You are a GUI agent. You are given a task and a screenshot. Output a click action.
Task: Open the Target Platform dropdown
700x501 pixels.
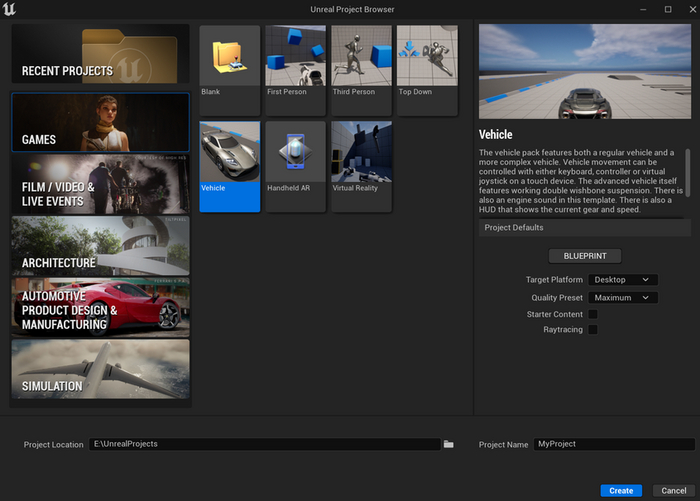pos(623,280)
